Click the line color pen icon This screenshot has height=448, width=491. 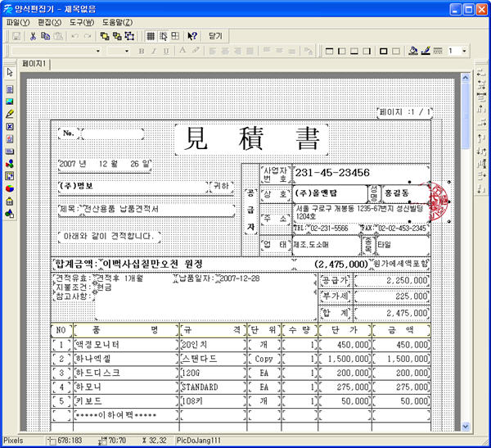tap(426, 51)
